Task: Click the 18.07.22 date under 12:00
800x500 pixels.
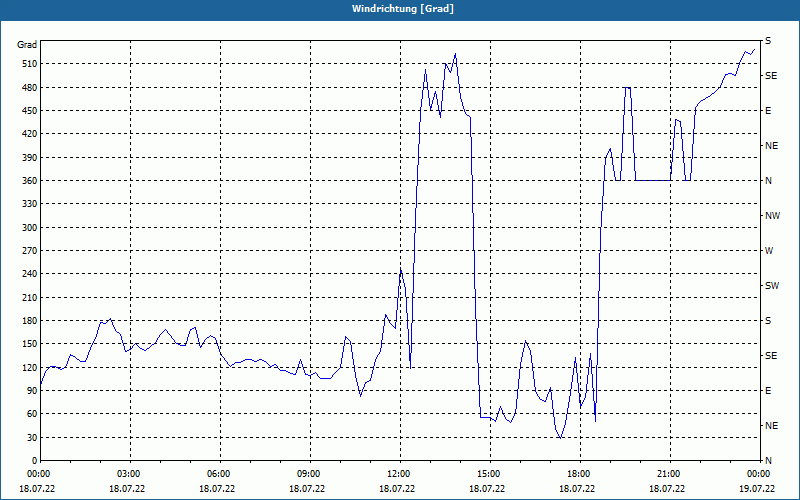Action: [397, 488]
